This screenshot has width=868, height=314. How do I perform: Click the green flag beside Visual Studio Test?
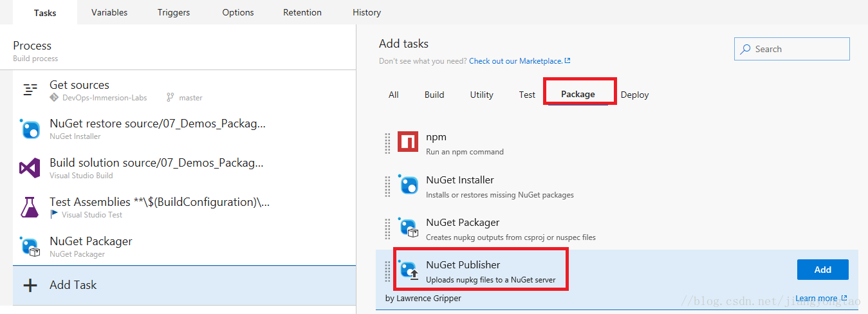click(54, 214)
